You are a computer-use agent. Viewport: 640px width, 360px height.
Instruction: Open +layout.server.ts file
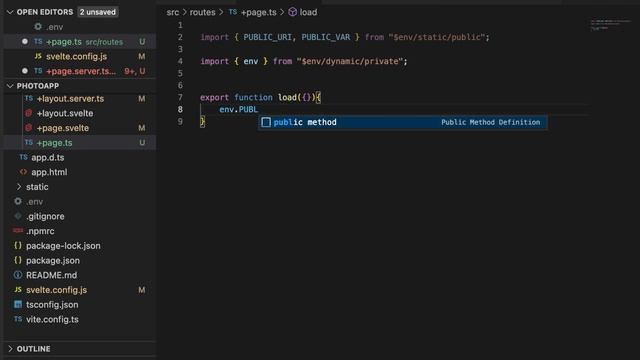click(70, 99)
